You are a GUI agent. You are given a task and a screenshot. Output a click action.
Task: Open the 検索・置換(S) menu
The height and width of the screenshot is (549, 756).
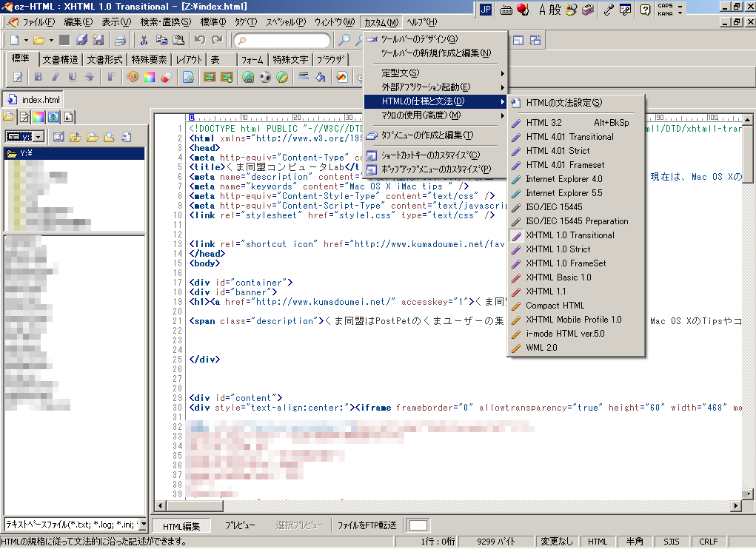pos(165,22)
